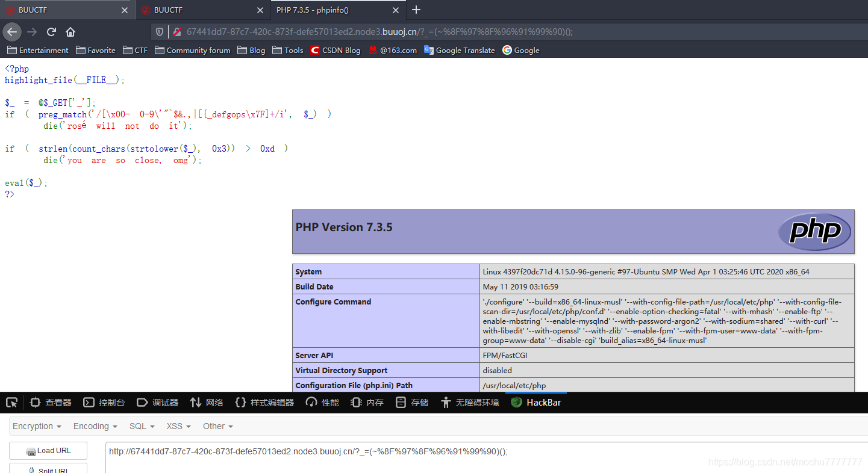Click the browser forward arrow

(x=32, y=32)
